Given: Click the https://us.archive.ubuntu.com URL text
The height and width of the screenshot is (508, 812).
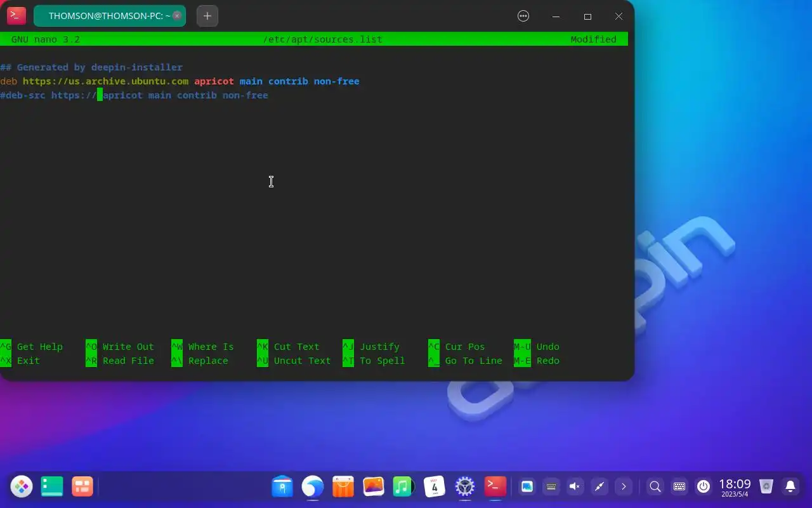Looking at the screenshot, I should [x=106, y=81].
